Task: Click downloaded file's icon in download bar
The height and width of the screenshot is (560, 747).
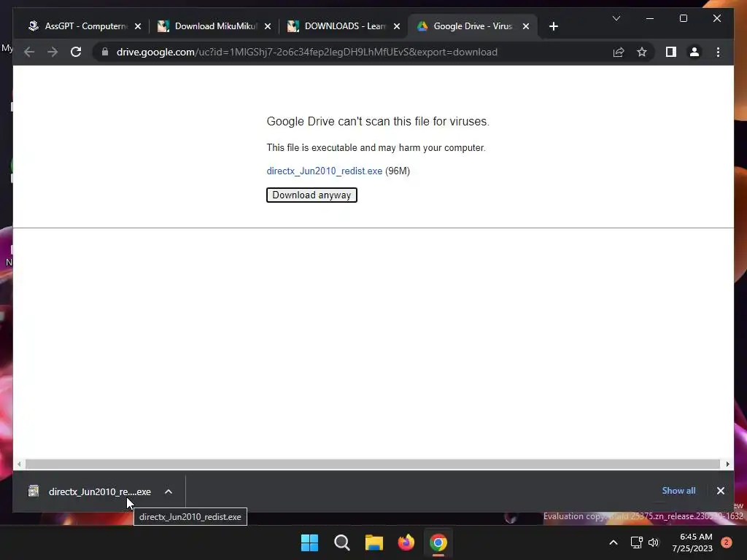Action: (34, 491)
